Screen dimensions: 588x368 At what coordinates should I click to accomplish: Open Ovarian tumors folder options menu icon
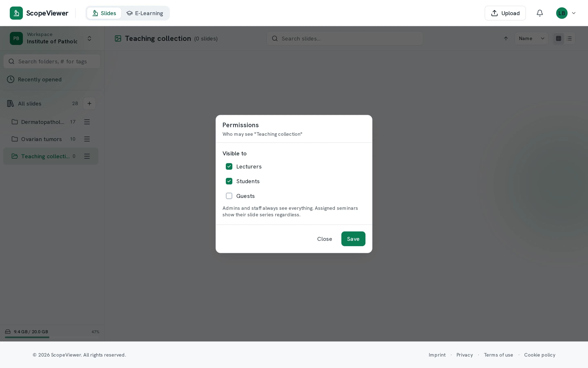tap(87, 139)
